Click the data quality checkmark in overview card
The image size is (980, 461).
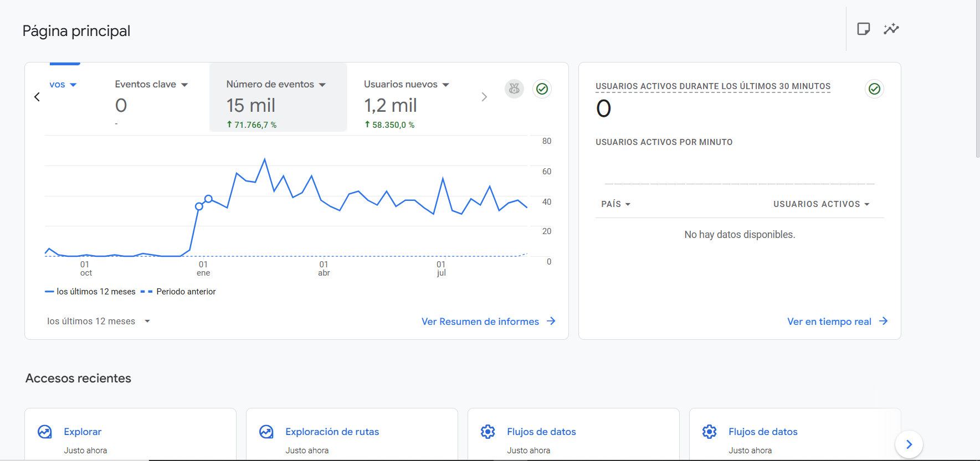(x=542, y=89)
